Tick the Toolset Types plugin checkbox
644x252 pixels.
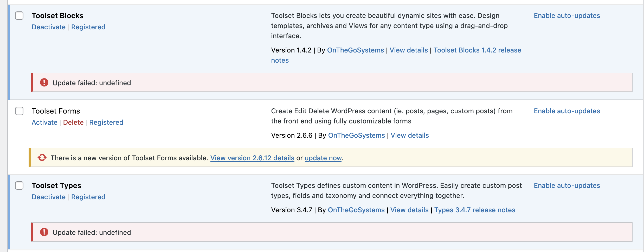pyautogui.click(x=19, y=185)
